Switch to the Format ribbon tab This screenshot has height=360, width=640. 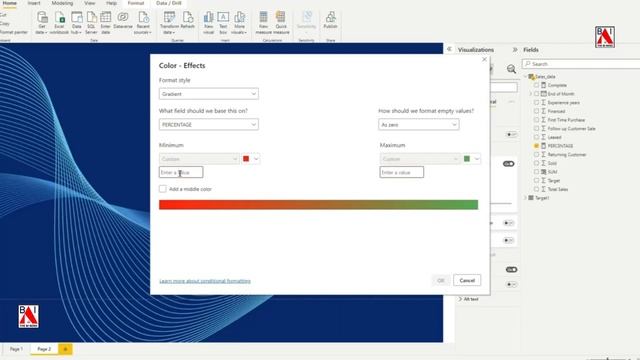click(x=136, y=3)
